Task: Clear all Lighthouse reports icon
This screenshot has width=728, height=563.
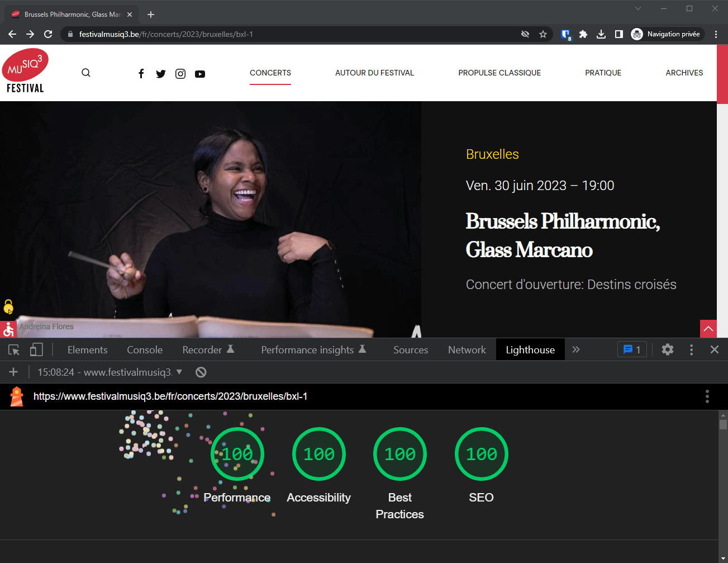Action: coord(201,372)
